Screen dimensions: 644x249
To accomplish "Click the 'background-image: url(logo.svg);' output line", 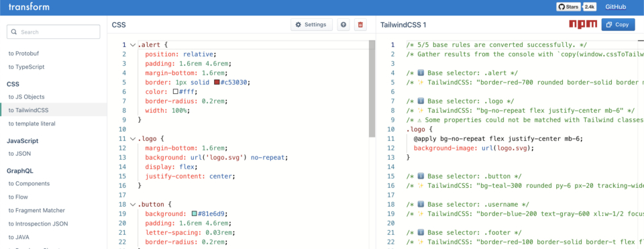I will point(474,148).
